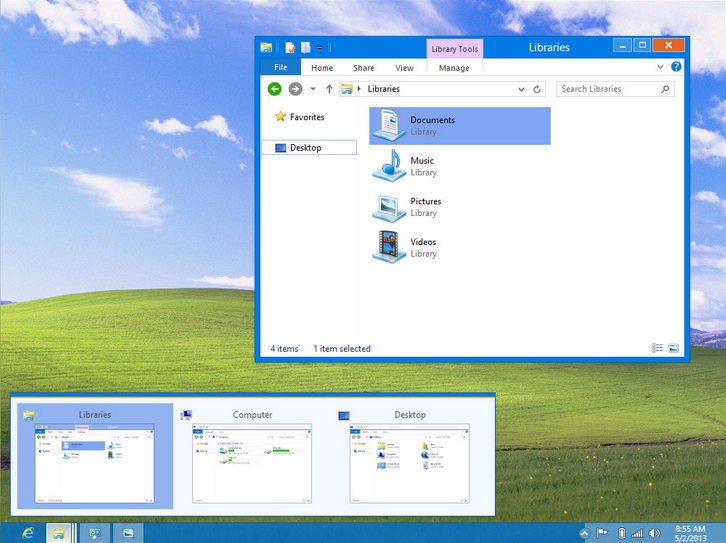This screenshot has width=726, height=543.
Task: Select the Videos library icon
Action: point(389,247)
